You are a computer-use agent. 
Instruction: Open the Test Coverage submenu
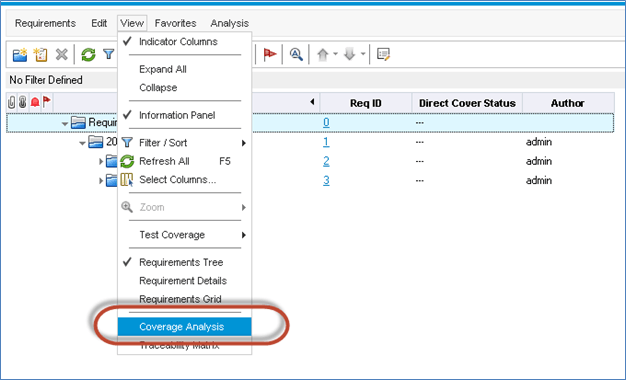(185, 235)
